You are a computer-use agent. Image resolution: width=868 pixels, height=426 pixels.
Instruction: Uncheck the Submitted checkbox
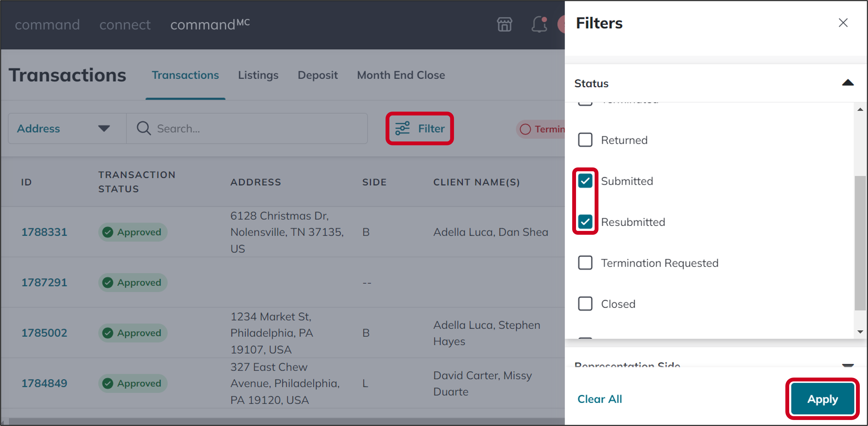tap(585, 181)
